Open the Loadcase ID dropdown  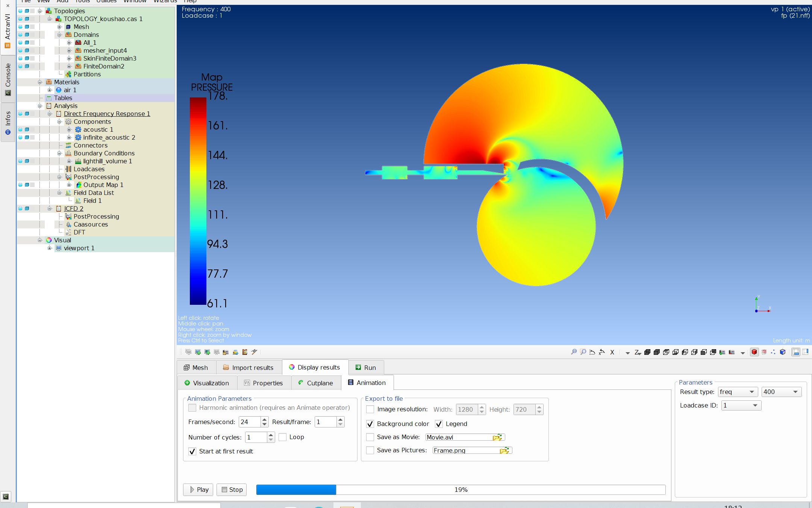pyautogui.click(x=741, y=405)
